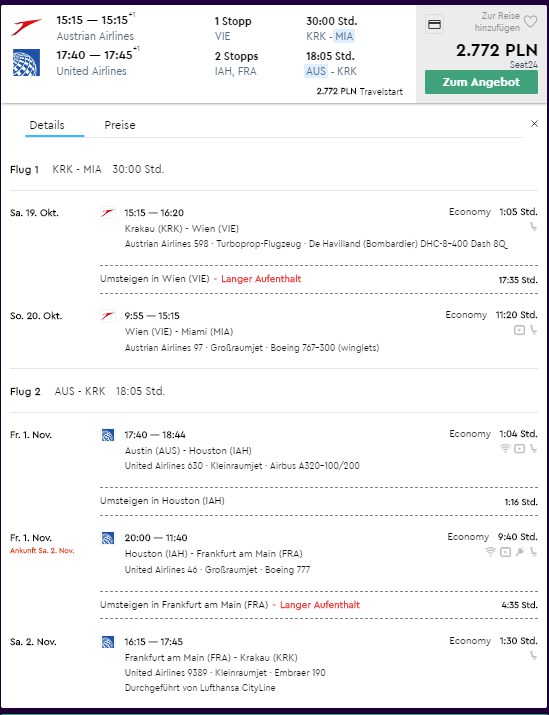Screen dimensions: 549x715
Task: Click the United Airlines 9389 Embraer 190 line
Action: pyautogui.click(x=225, y=673)
